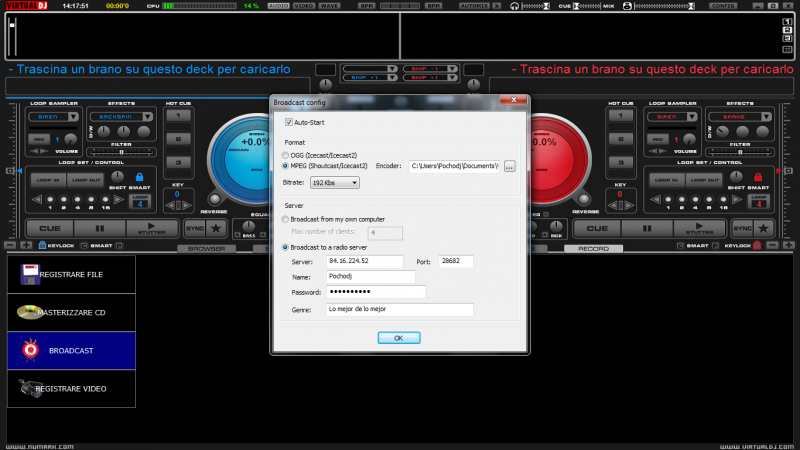Click the left deck pitch minus button
Screen dimensions: 800x450
coord(10,245)
